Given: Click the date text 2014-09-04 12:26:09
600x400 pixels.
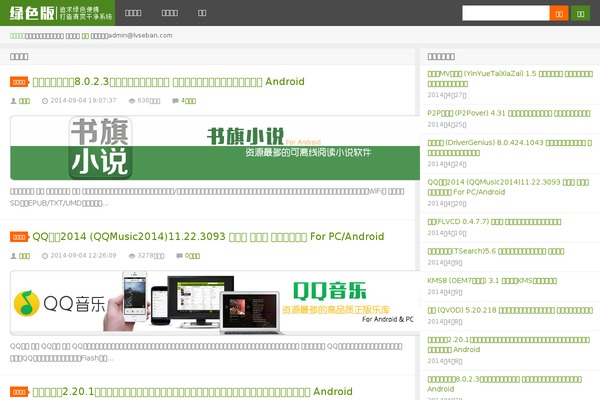Looking at the screenshot, I should 83,256.
